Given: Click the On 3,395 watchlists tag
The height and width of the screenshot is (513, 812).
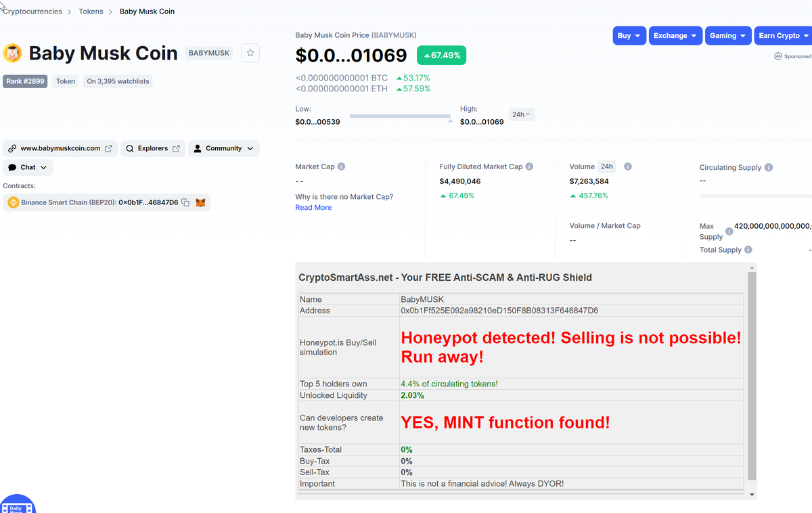Looking at the screenshot, I should (118, 81).
